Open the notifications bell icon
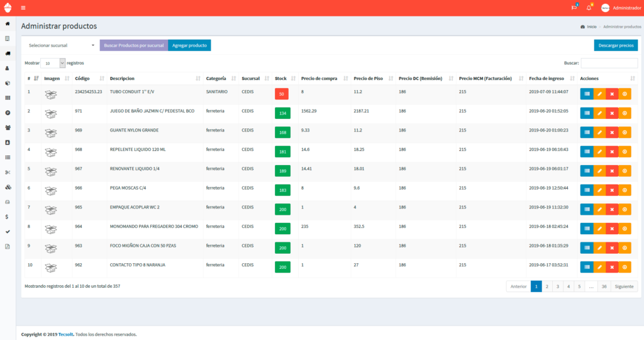Image resolution: width=644 pixels, height=340 pixels. pos(589,8)
